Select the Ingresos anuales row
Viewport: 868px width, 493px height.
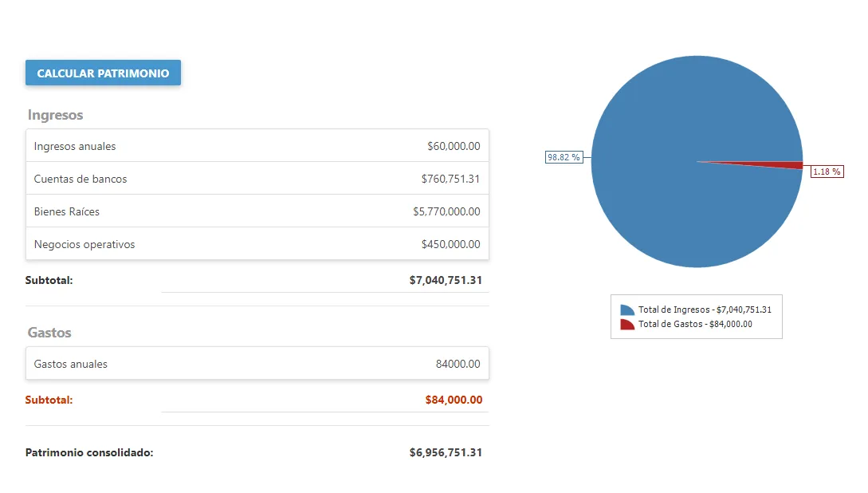(257, 146)
